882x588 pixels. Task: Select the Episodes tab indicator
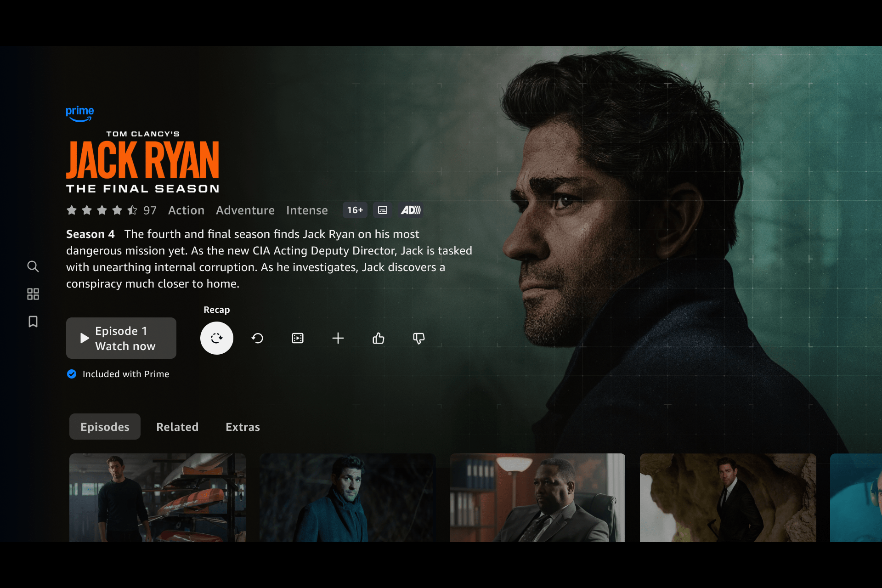[105, 427]
